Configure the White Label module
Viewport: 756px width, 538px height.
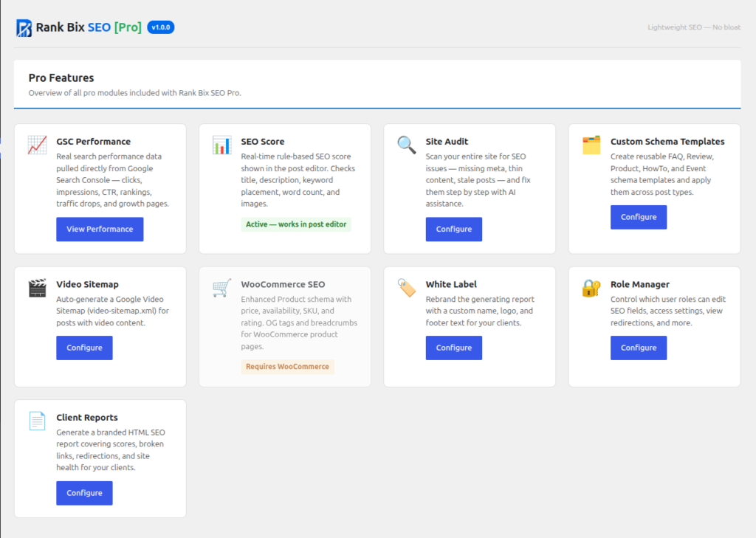tap(454, 348)
